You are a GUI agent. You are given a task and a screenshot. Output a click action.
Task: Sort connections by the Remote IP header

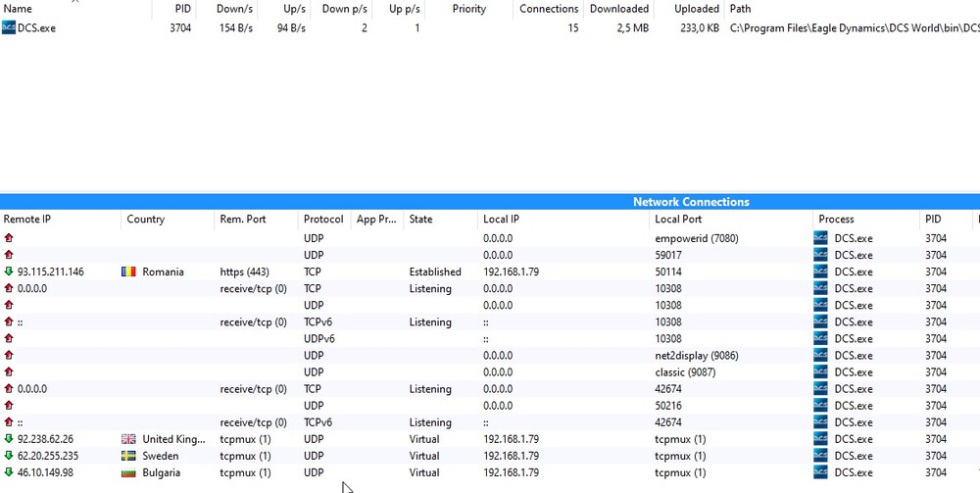(26, 219)
